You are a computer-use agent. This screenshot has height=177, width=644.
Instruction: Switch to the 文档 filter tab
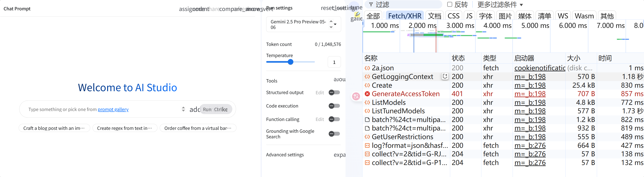(x=434, y=16)
